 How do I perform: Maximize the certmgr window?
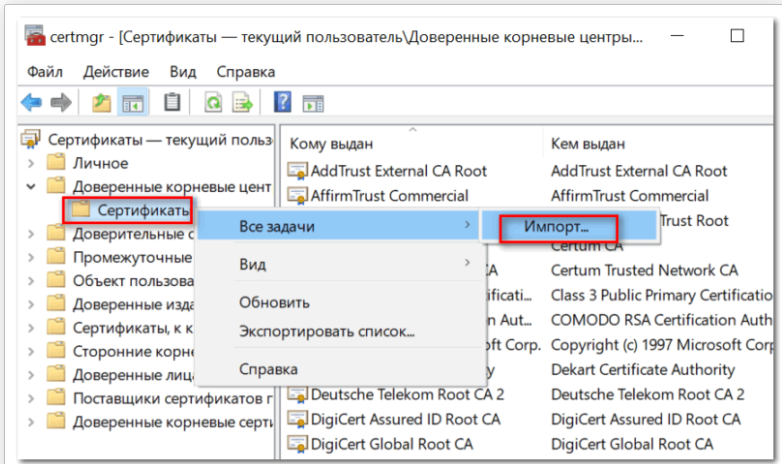point(737,36)
